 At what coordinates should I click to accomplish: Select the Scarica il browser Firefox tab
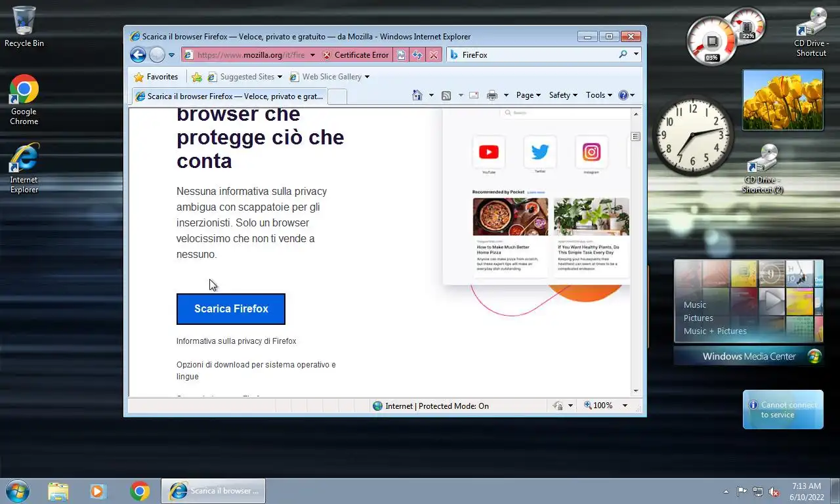(x=228, y=96)
